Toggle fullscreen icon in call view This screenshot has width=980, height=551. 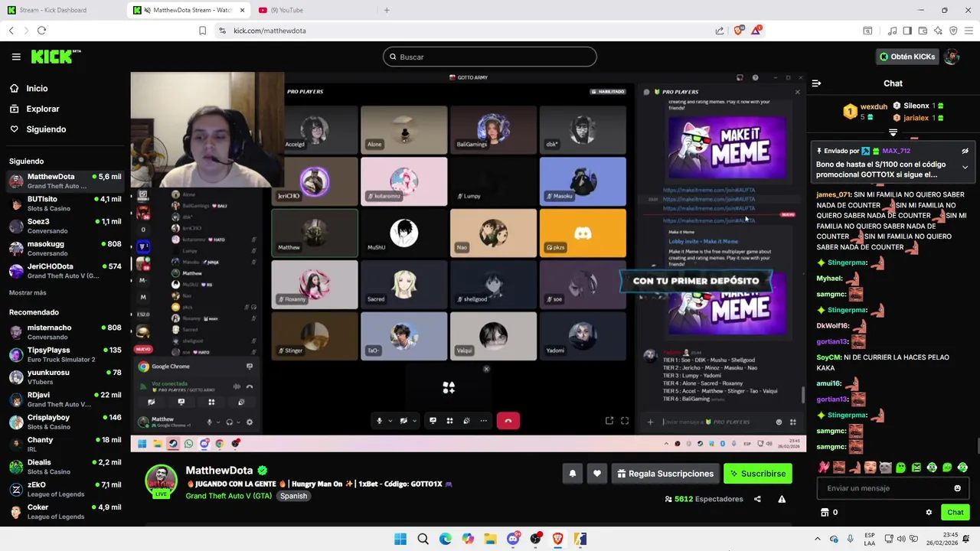click(x=625, y=421)
